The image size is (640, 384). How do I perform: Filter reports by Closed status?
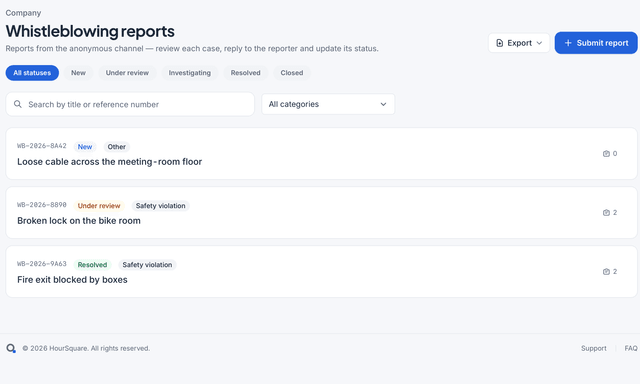tap(292, 73)
